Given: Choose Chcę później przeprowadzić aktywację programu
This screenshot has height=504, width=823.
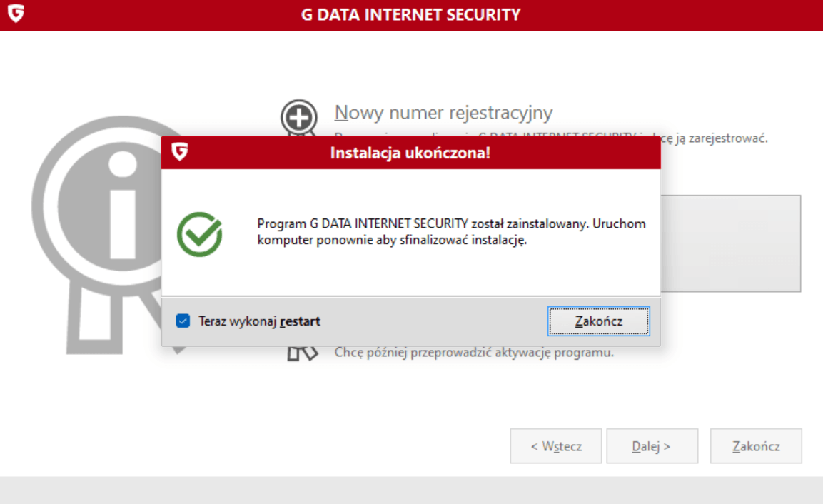Looking at the screenshot, I should click(x=474, y=353).
